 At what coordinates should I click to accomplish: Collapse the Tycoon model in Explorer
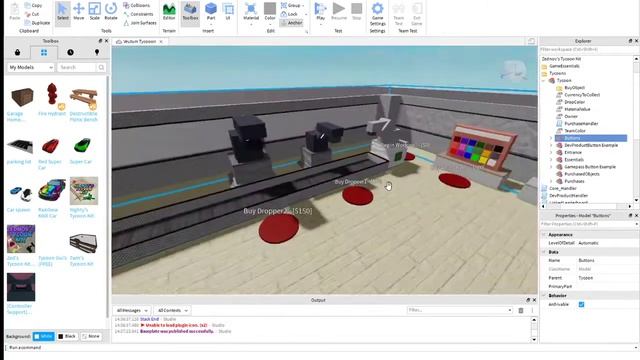pos(544,80)
